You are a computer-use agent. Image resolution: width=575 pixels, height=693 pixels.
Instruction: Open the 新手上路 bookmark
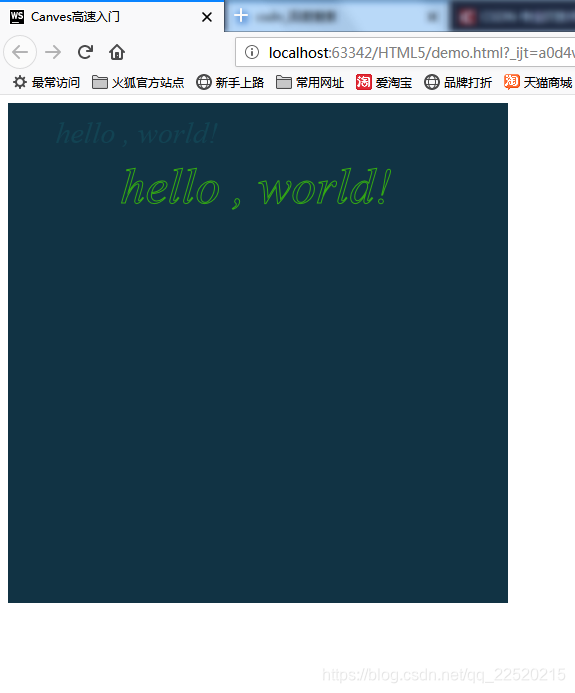[x=230, y=82]
